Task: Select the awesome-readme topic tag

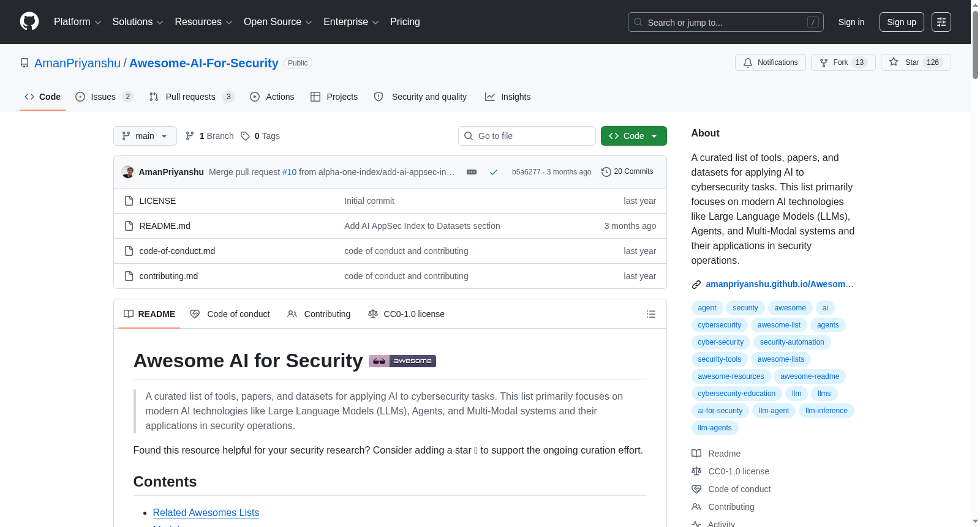Action: point(810,376)
